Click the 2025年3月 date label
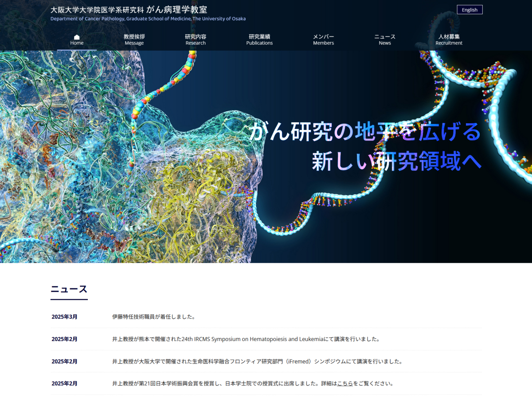Image resolution: width=532 pixels, height=399 pixels. click(x=64, y=317)
